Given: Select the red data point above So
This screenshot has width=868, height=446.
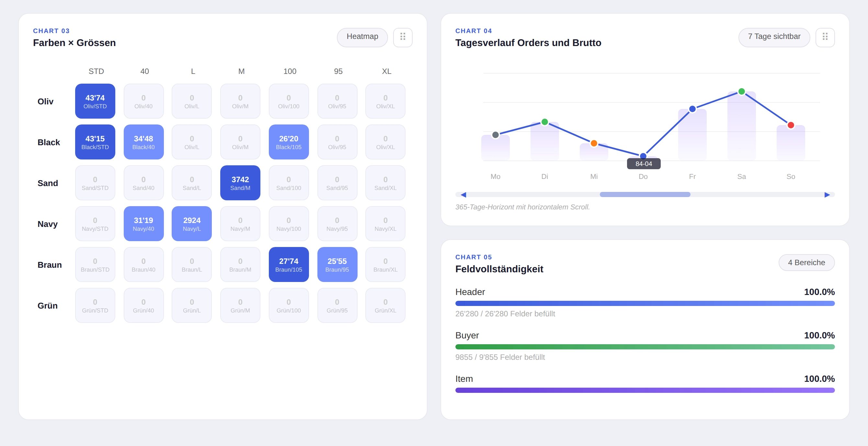Looking at the screenshot, I should pos(791,125).
